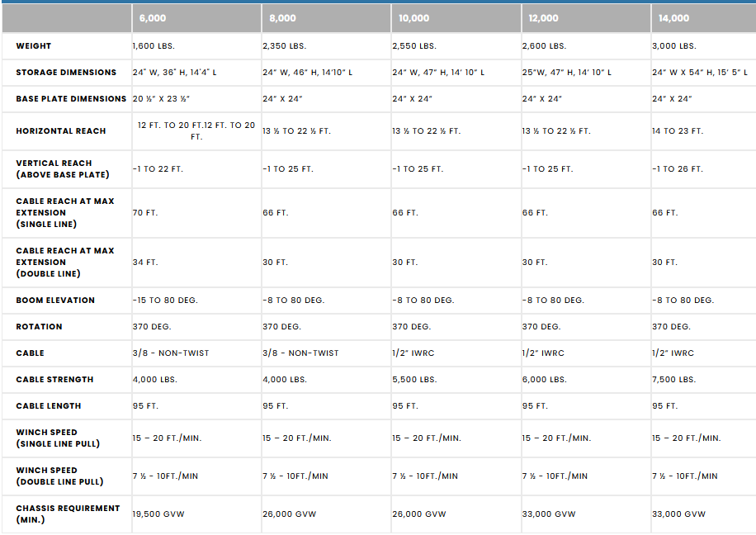
Task: Select the 7,500 LBS. cable strength cell
Action: tap(673, 380)
